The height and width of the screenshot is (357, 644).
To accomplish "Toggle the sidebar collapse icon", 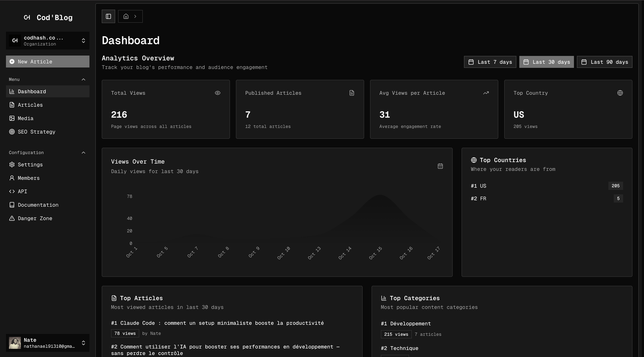I will [x=108, y=16].
